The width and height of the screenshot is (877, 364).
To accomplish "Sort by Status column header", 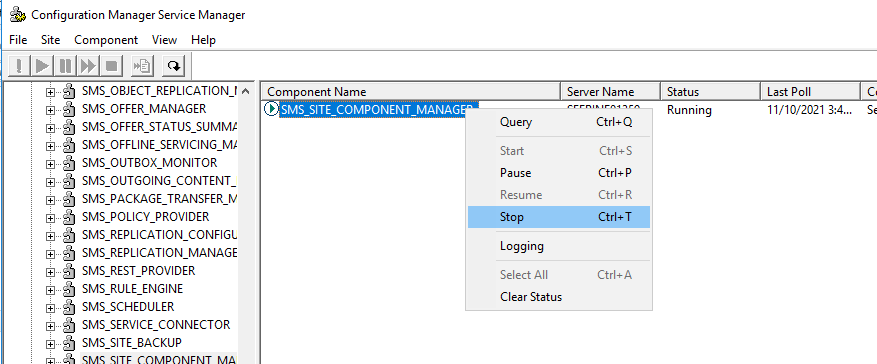I will (x=711, y=92).
